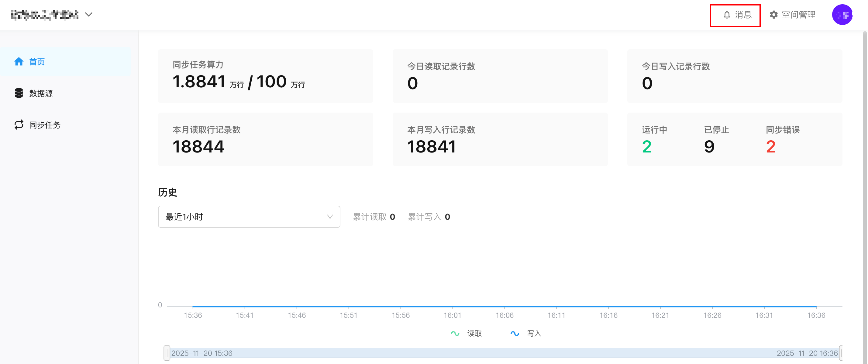Click the sync arrows icon for 同步任务
The width and height of the screenshot is (868, 364).
[19, 125]
